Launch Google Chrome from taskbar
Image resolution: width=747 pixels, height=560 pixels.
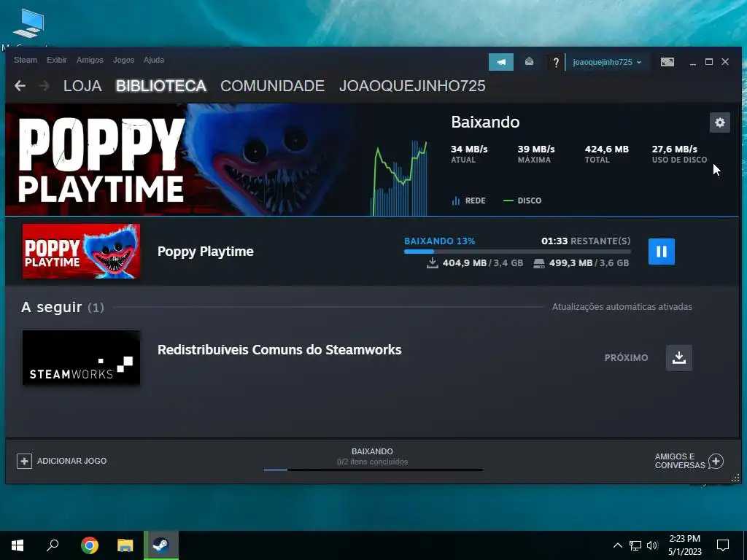tap(90, 545)
